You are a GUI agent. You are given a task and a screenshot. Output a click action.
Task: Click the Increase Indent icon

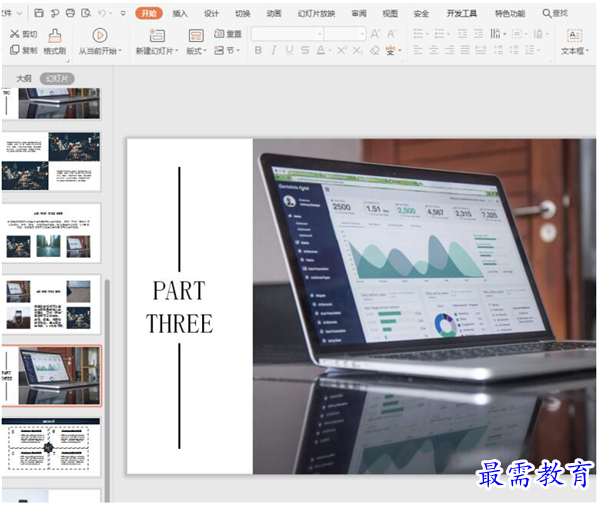(x=478, y=34)
